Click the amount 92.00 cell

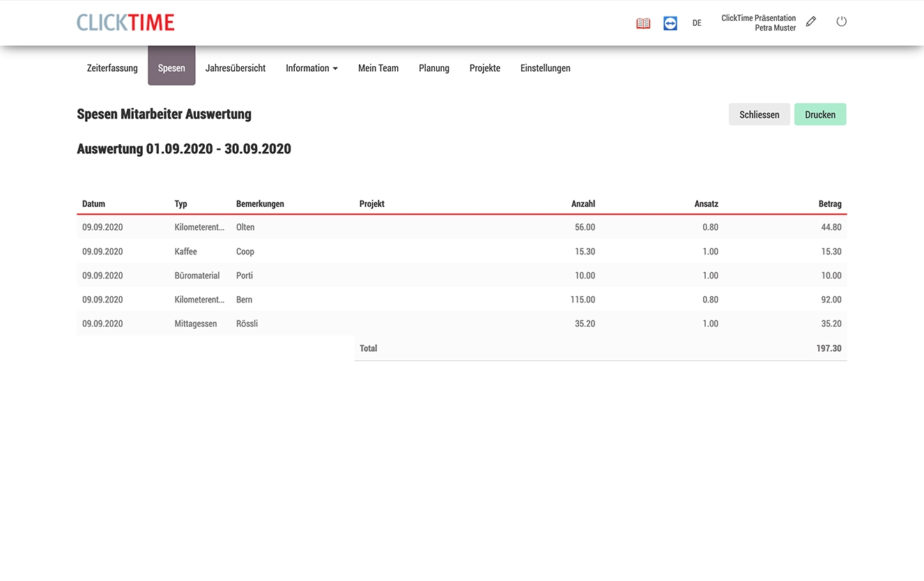[831, 300]
